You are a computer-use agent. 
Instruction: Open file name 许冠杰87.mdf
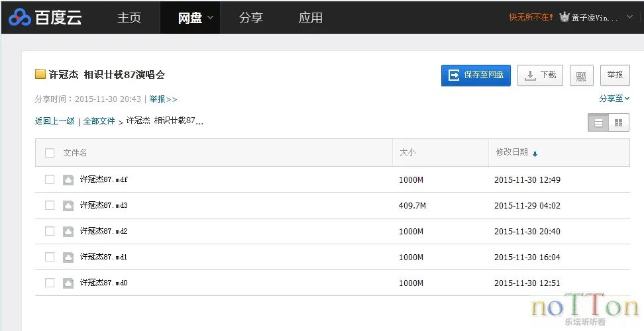pyautogui.click(x=104, y=179)
